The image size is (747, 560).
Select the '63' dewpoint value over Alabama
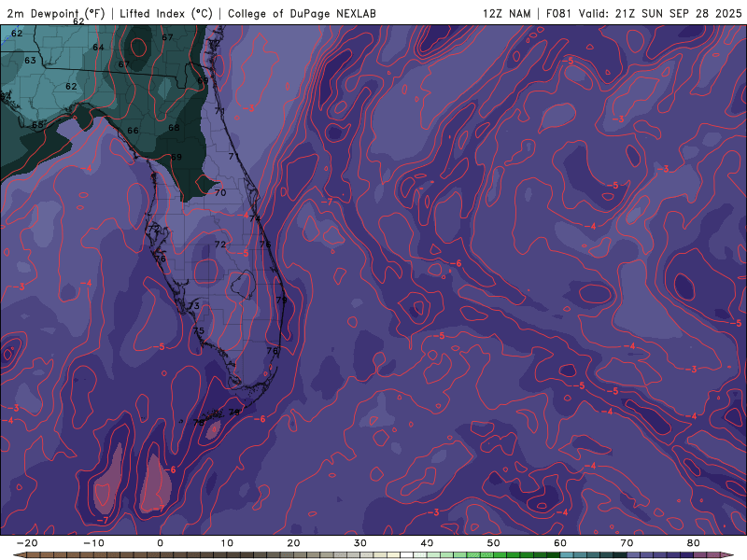pyautogui.click(x=30, y=61)
